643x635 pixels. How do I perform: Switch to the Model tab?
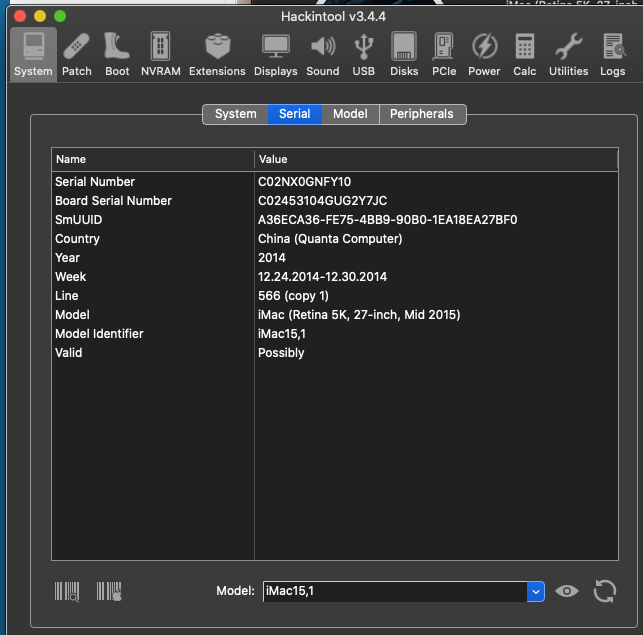click(x=350, y=114)
